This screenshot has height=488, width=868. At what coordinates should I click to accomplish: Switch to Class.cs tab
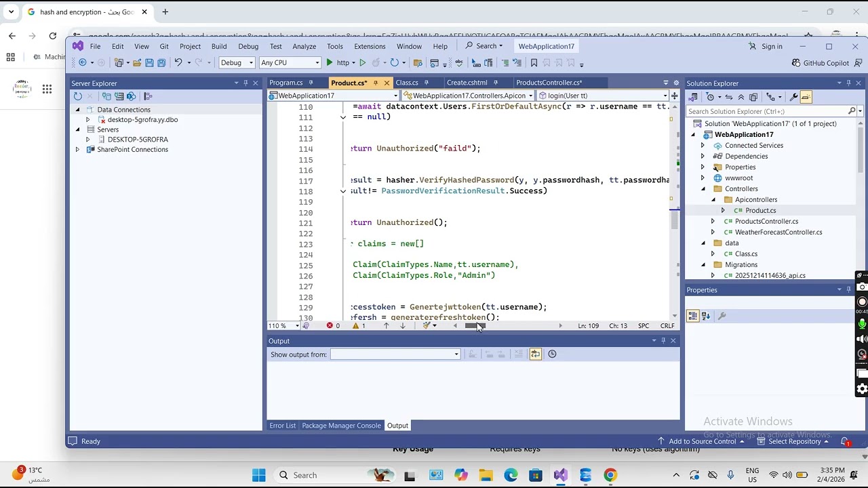(407, 83)
